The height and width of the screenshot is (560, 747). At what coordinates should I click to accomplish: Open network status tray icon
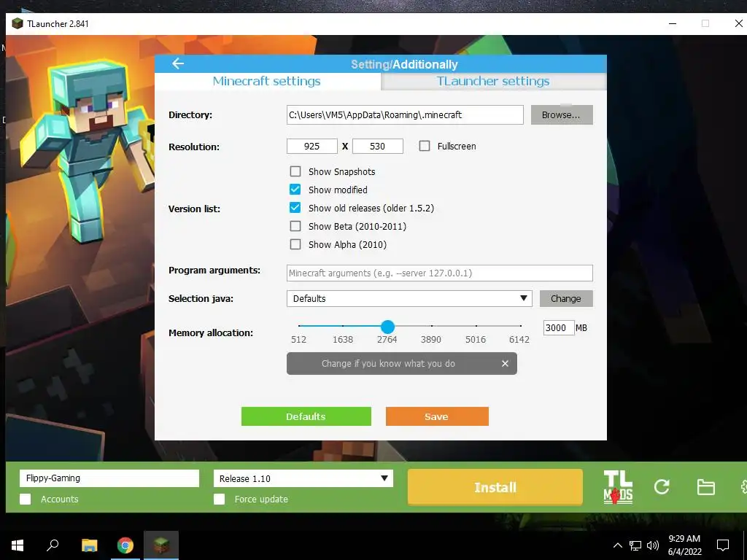click(635, 545)
